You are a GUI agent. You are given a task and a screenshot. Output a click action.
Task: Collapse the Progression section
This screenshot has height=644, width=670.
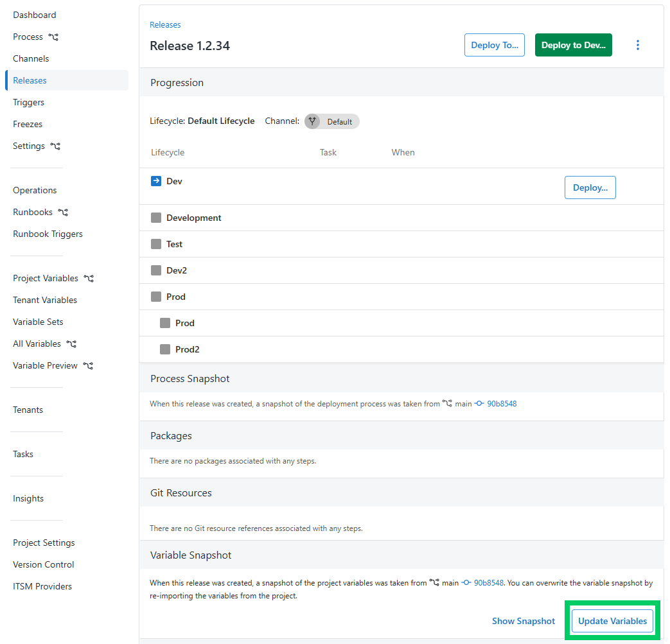[x=177, y=82]
